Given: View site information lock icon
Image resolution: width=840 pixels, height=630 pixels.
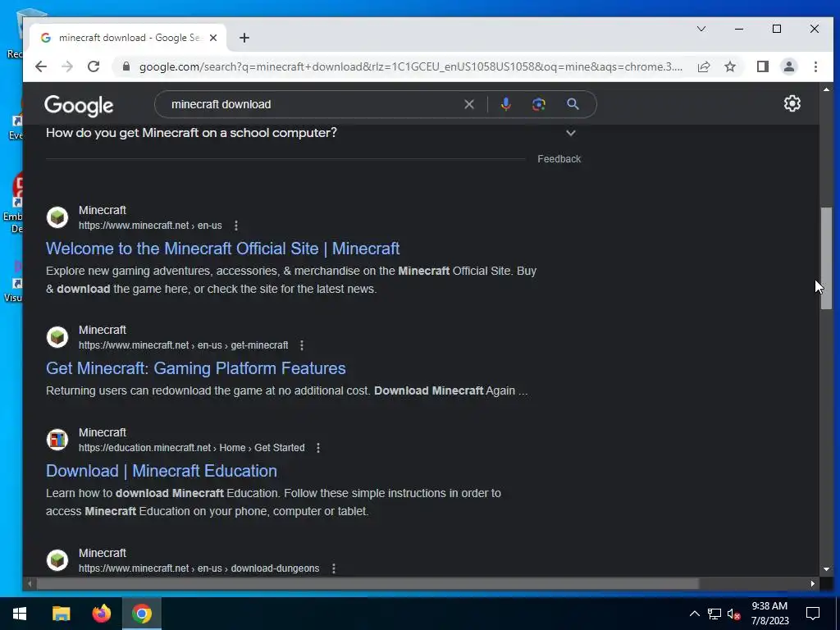Looking at the screenshot, I should tap(126, 66).
